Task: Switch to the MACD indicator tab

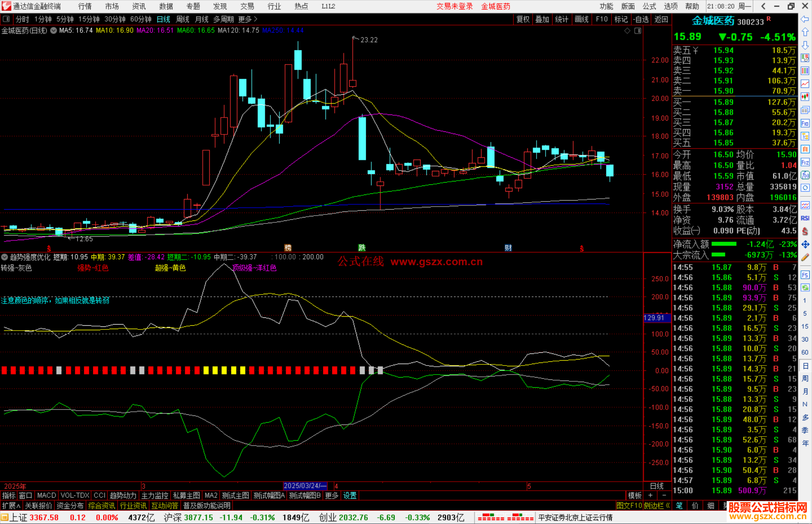Action: (x=47, y=496)
